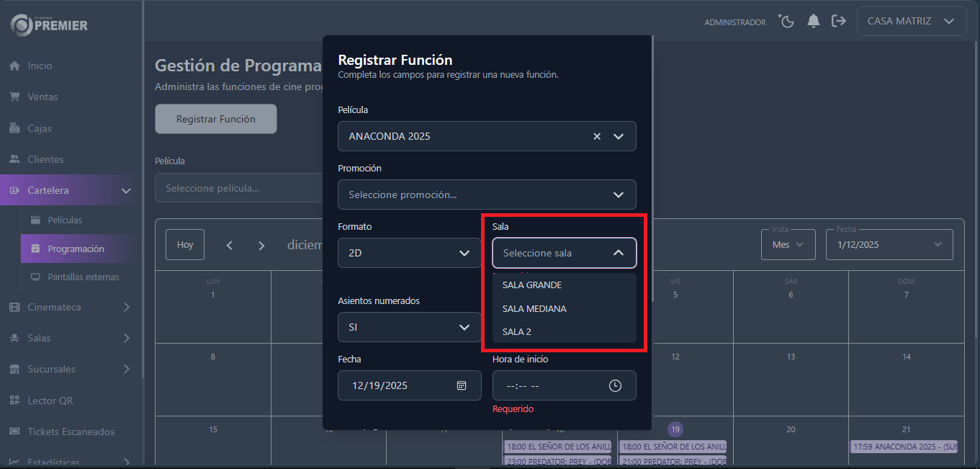Choose SALA MEDIANA from list

(534, 309)
